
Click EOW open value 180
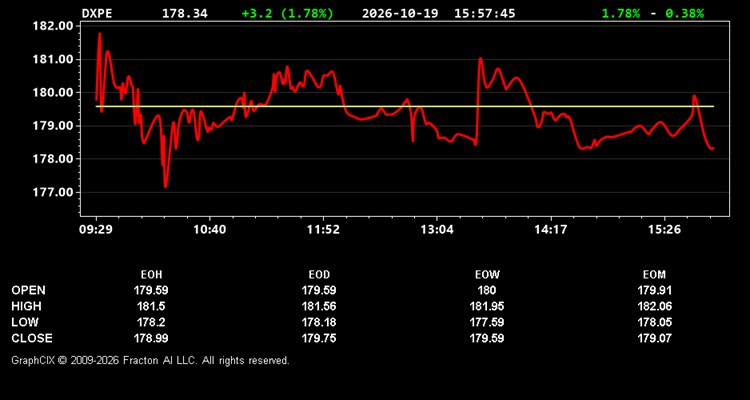coord(487,290)
